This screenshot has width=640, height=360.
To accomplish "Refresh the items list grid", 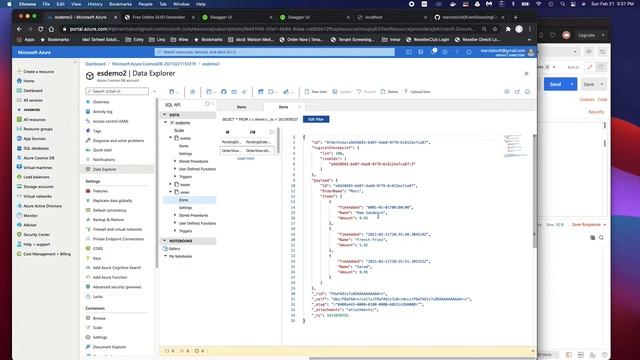I will 272,132.
